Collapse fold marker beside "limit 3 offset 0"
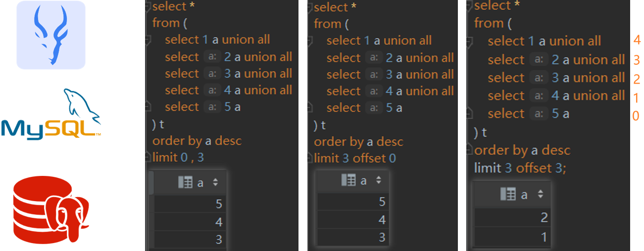 310,158
